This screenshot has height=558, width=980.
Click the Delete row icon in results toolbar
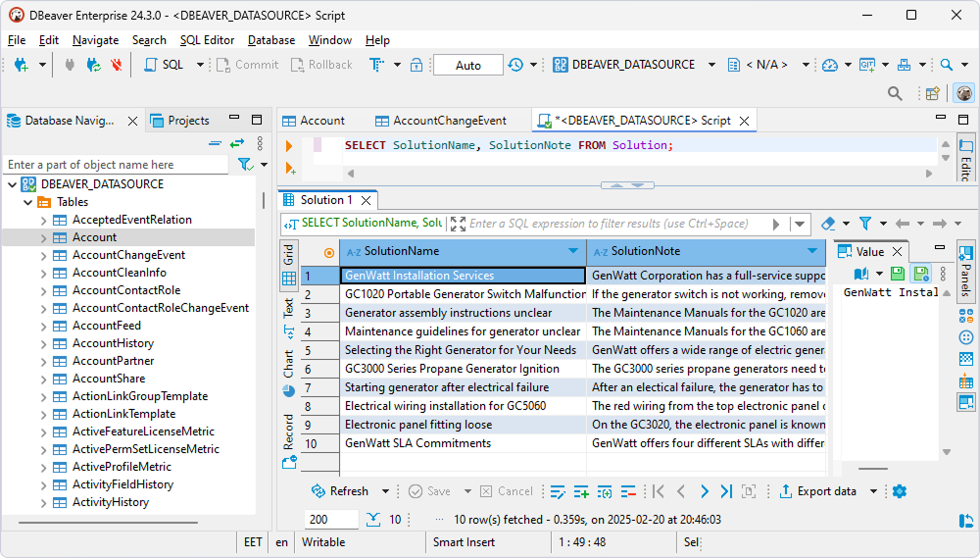point(628,491)
